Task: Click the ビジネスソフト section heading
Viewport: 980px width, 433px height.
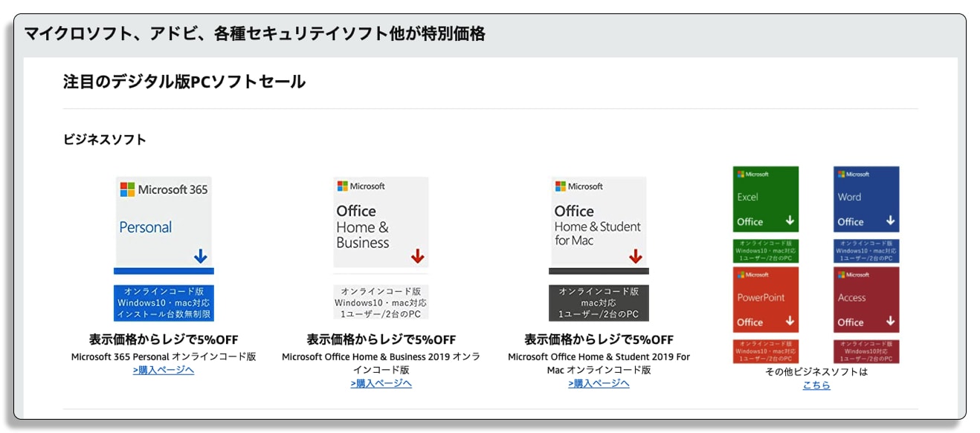Action: [x=105, y=140]
